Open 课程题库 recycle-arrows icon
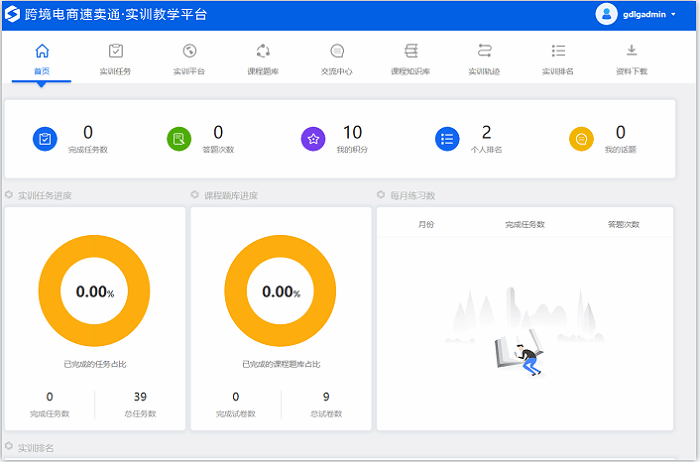This screenshot has width=700, height=462. click(x=263, y=51)
